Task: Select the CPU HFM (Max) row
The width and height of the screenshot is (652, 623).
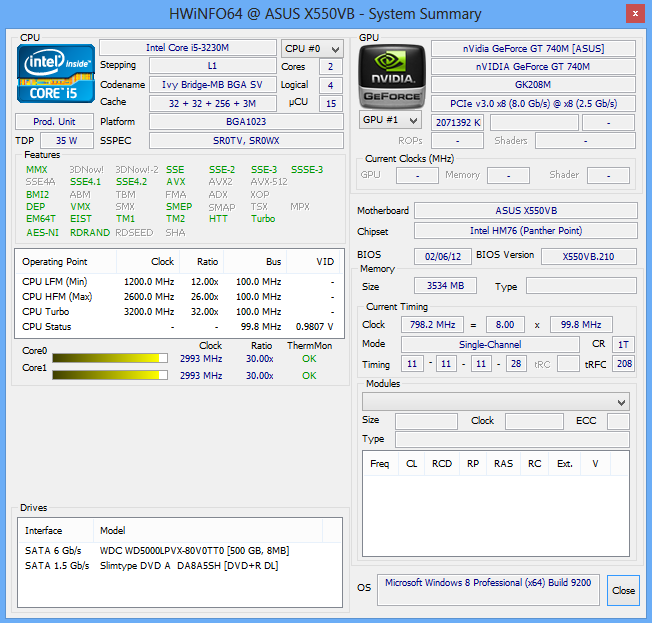Action: [179, 297]
